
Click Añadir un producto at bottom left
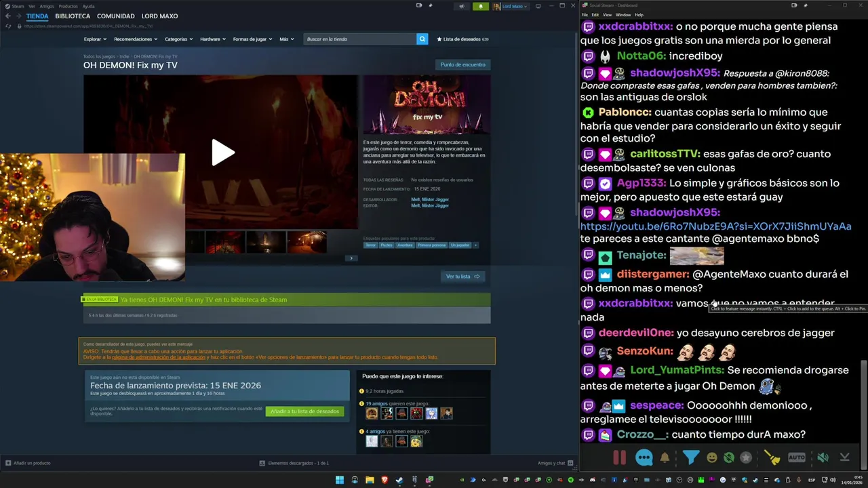28,463
